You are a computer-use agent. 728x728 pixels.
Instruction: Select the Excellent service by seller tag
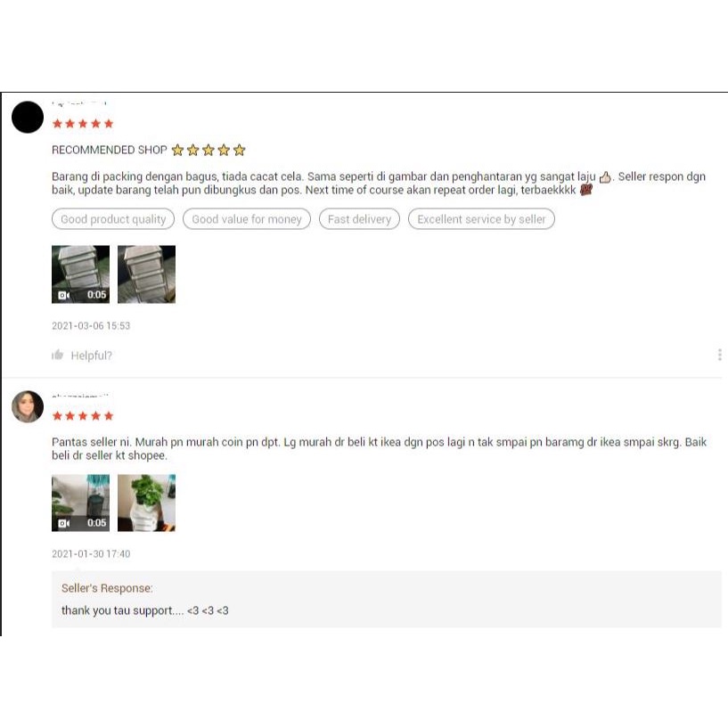tap(481, 219)
